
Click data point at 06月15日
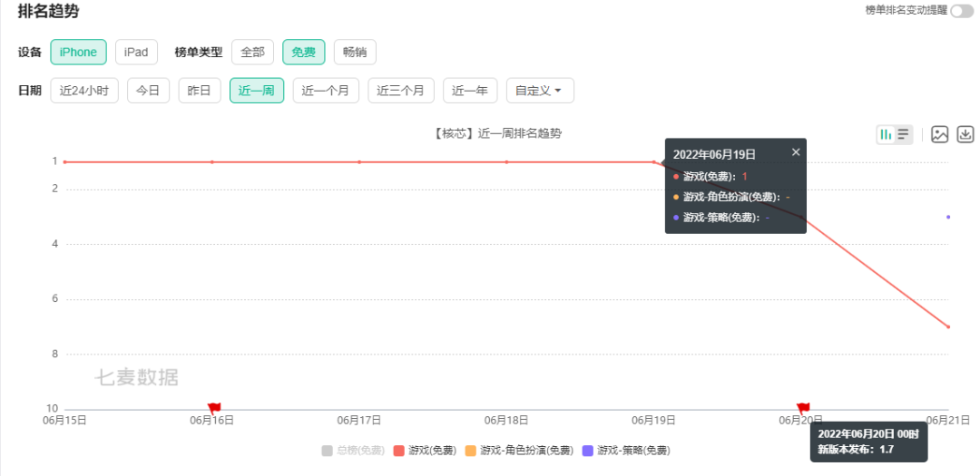coord(65,161)
